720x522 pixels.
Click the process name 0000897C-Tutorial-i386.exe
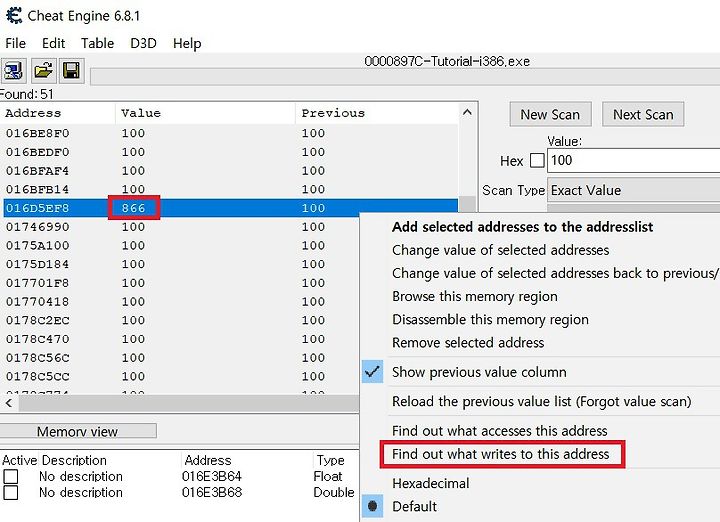447,61
